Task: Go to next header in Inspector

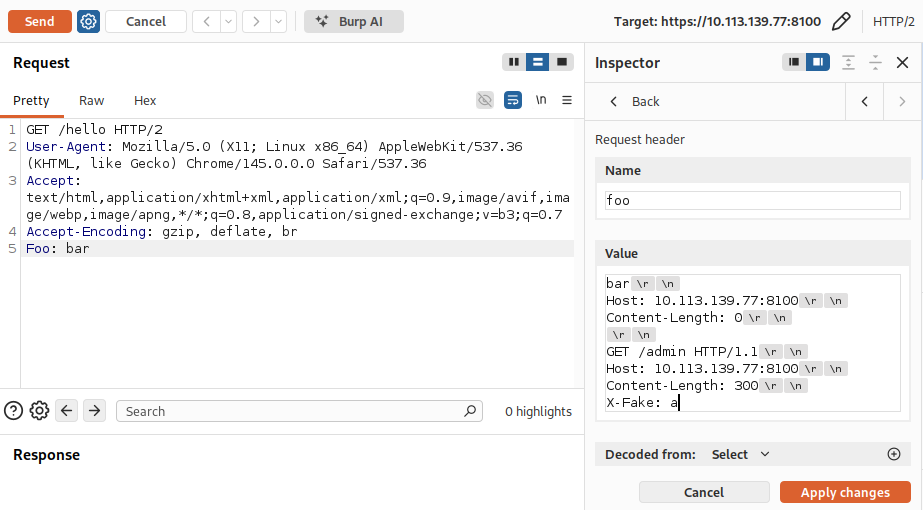Action: point(902,102)
